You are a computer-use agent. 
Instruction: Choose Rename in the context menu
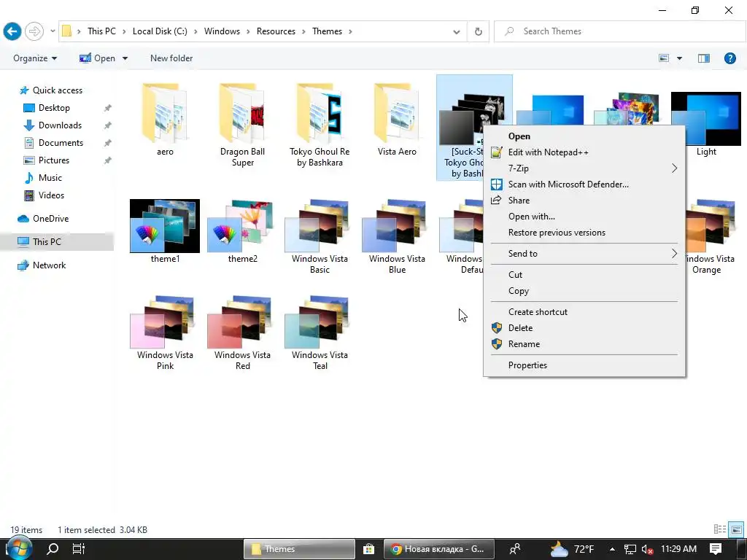pyautogui.click(x=584, y=344)
